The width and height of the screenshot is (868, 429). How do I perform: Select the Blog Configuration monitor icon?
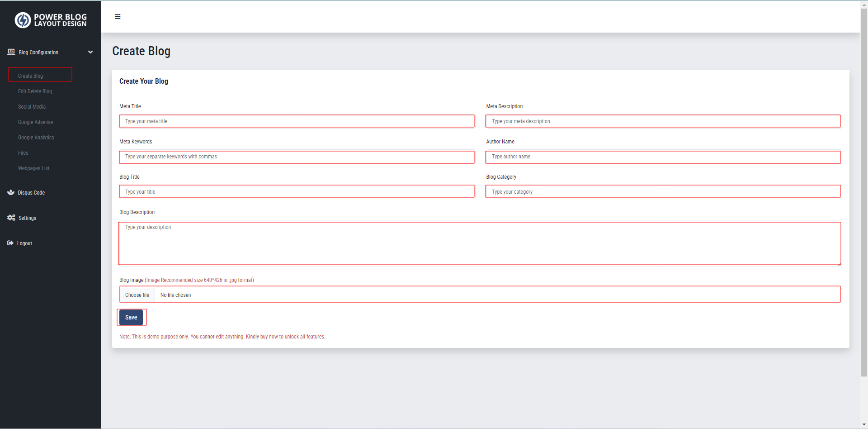[10, 52]
